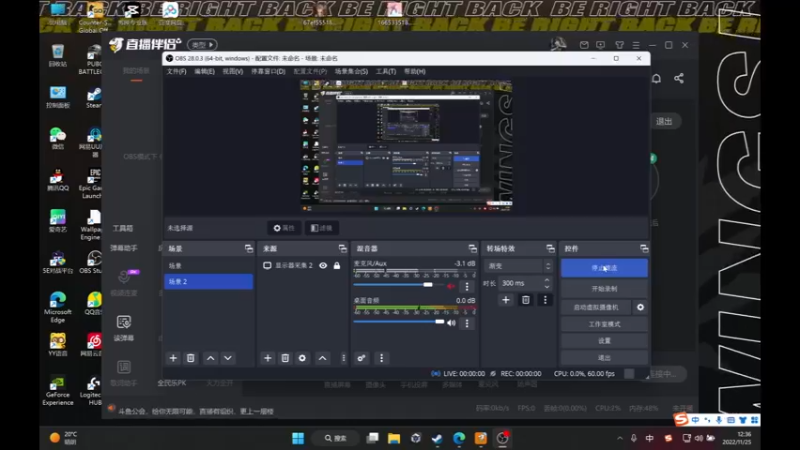Move the scene up with arrow icon

tap(210, 358)
